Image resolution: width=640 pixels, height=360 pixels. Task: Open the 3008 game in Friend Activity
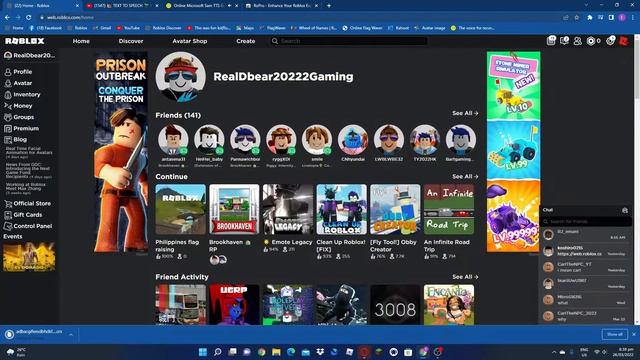[395, 305]
